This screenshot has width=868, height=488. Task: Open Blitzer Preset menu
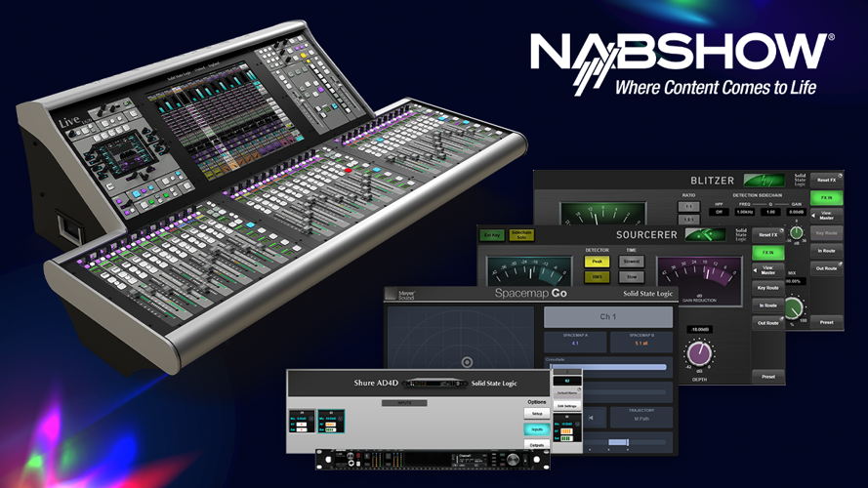pos(826,322)
